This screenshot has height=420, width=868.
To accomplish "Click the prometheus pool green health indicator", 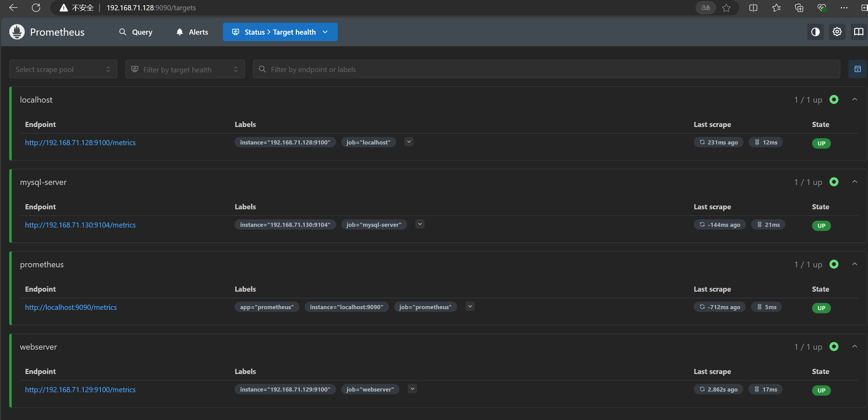I will point(834,264).
